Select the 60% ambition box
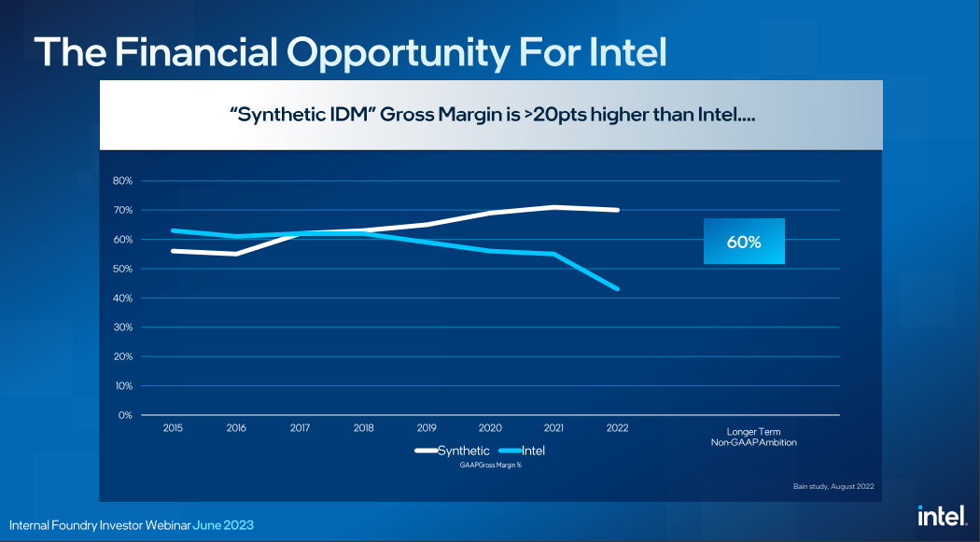Screen dimensions: 980x542 (x=744, y=242)
